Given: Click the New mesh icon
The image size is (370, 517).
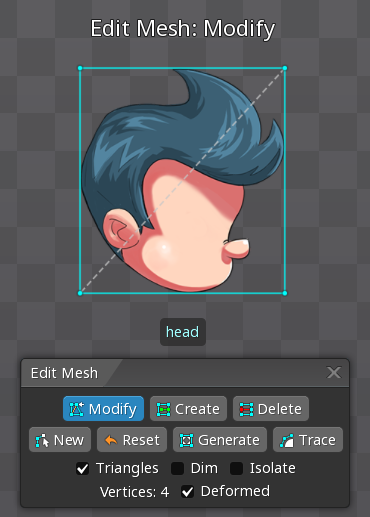Looking at the screenshot, I should 42,440.
